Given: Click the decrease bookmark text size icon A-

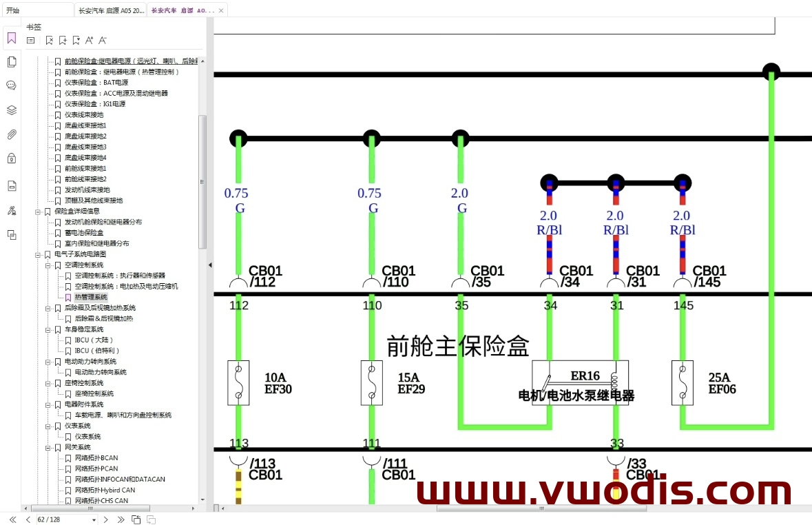Looking at the screenshot, I should pos(102,40).
